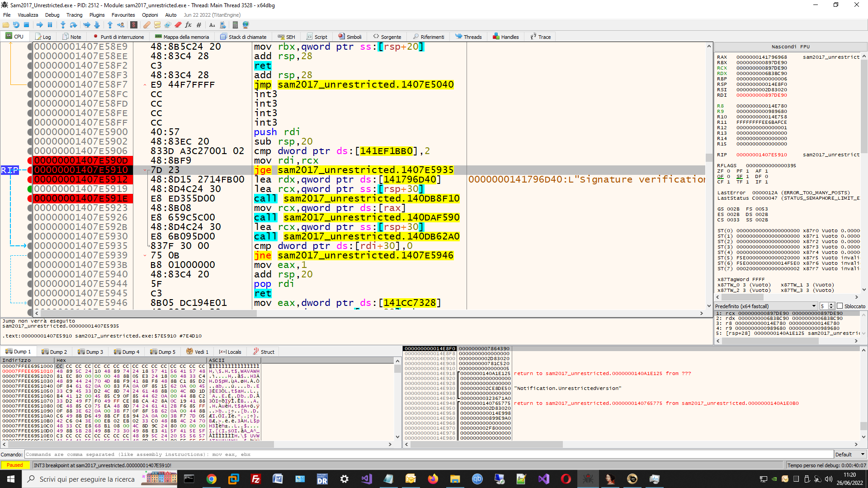
Task: Click the Step into toolbar icon
Action: click(x=63, y=25)
